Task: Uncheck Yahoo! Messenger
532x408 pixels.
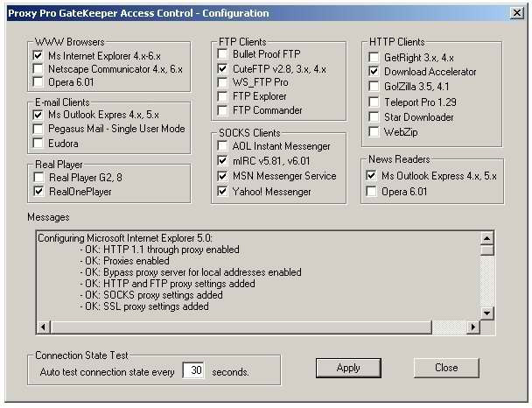Action: (x=222, y=192)
